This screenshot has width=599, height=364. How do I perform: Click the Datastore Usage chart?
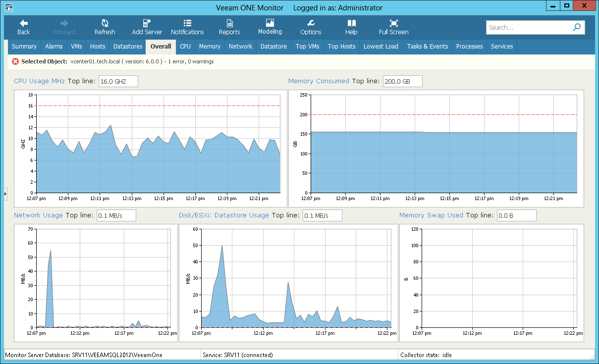(288, 283)
